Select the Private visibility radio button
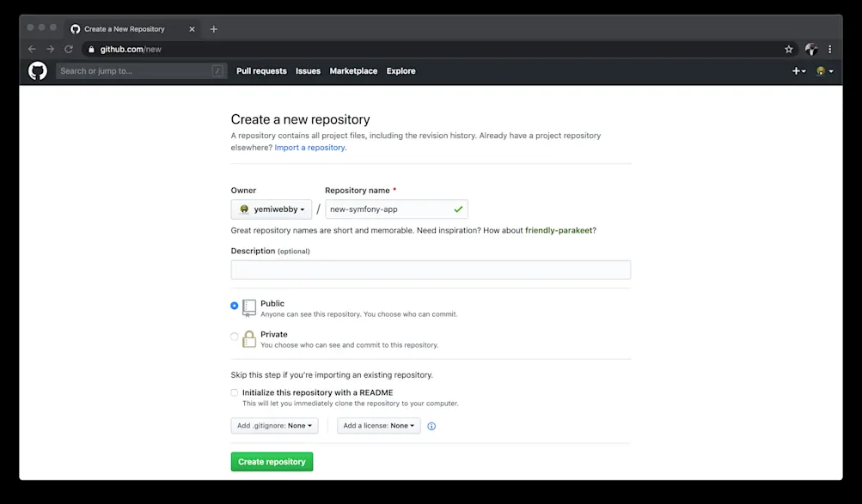862x504 pixels. click(x=233, y=336)
